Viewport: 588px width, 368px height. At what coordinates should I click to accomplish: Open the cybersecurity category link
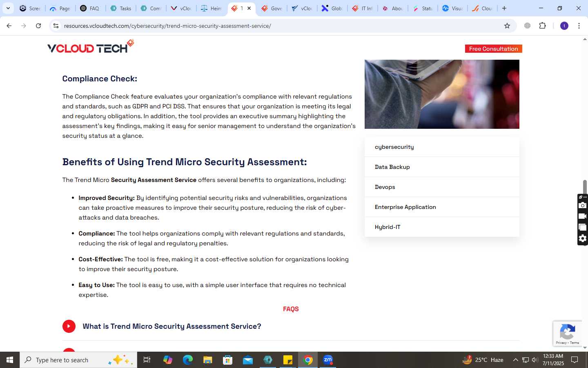(x=394, y=147)
